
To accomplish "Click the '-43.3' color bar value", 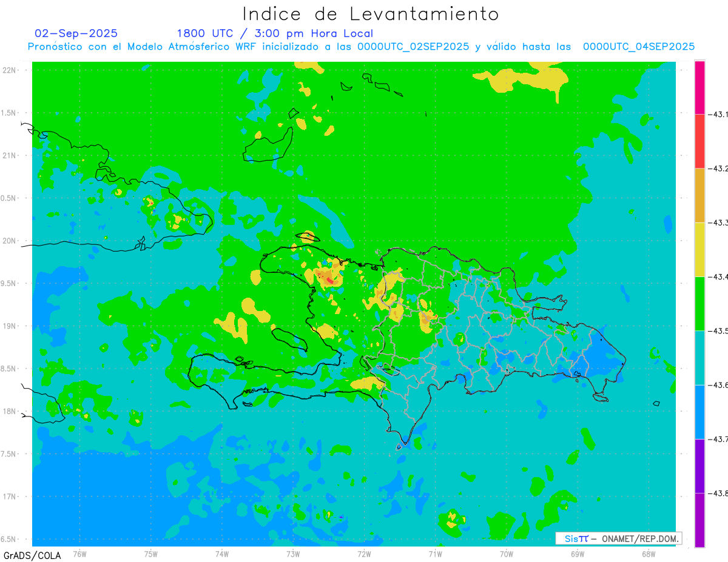I will point(719,222).
